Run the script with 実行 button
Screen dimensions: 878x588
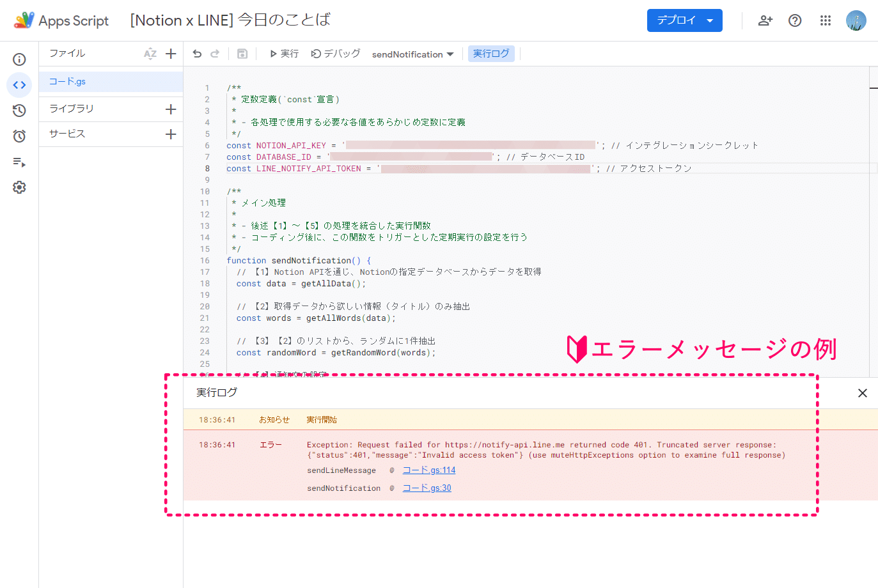coord(284,54)
